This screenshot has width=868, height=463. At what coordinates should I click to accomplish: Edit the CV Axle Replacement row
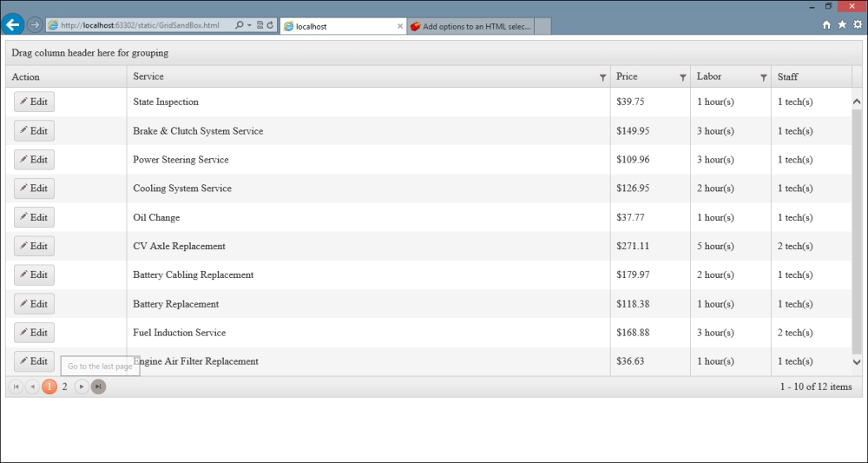[x=35, y=246]
